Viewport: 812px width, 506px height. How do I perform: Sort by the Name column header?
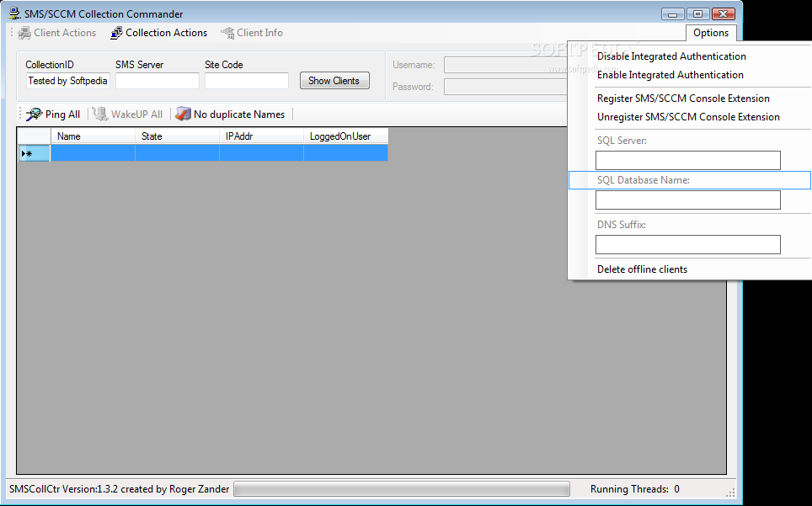(93, 136)
